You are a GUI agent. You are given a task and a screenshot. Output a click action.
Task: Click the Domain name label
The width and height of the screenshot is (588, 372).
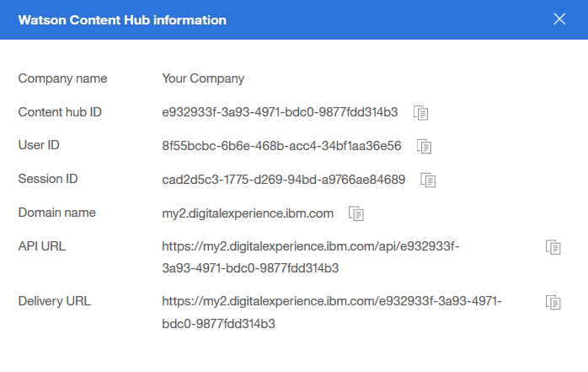[x=57, y=213]
